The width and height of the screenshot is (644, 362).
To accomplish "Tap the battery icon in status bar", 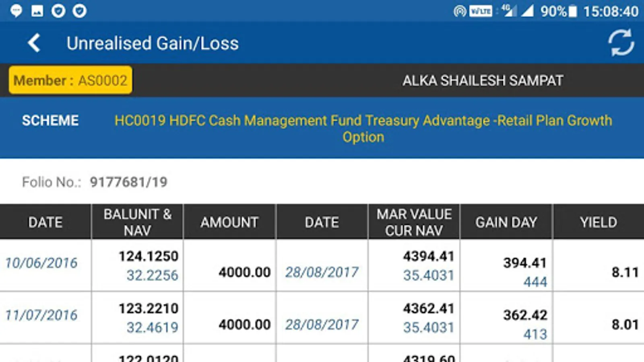I will point(573,11).
